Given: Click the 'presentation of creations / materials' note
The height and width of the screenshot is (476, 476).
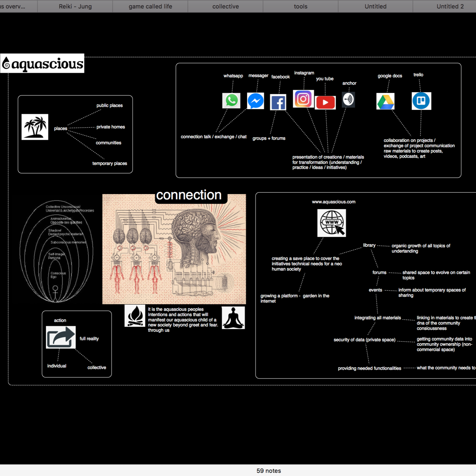Looking at the screenshot, I should (328, 162).
